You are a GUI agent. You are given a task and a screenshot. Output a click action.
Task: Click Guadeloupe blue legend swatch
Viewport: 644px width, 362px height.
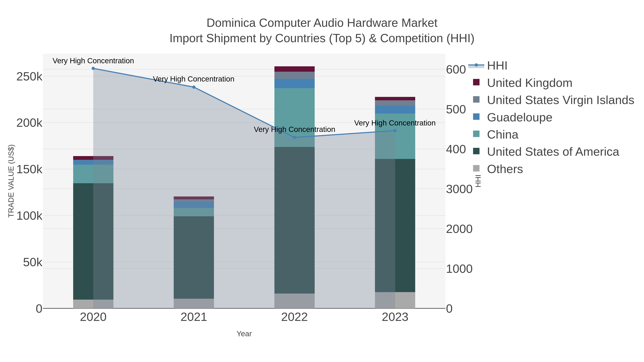[476, 117]
